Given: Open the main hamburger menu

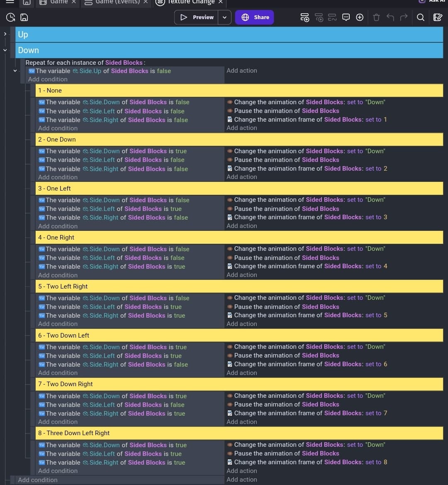Looking at the screenshot, I should point(10,2).
